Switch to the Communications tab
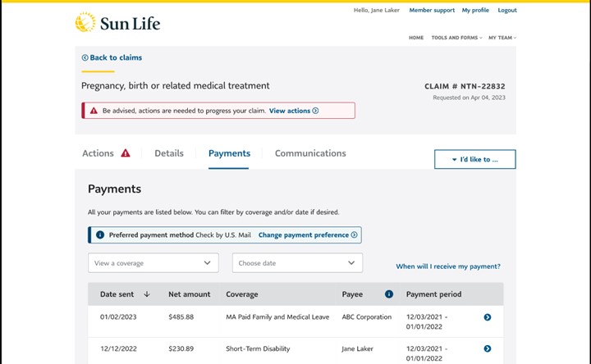The image size is (591, 364). point(310,153)
